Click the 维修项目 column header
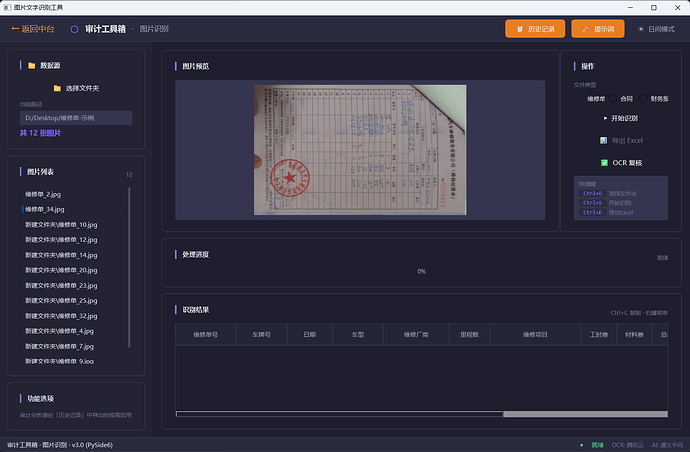Screen dimensions: 690x452 click(x=535, y=334)
